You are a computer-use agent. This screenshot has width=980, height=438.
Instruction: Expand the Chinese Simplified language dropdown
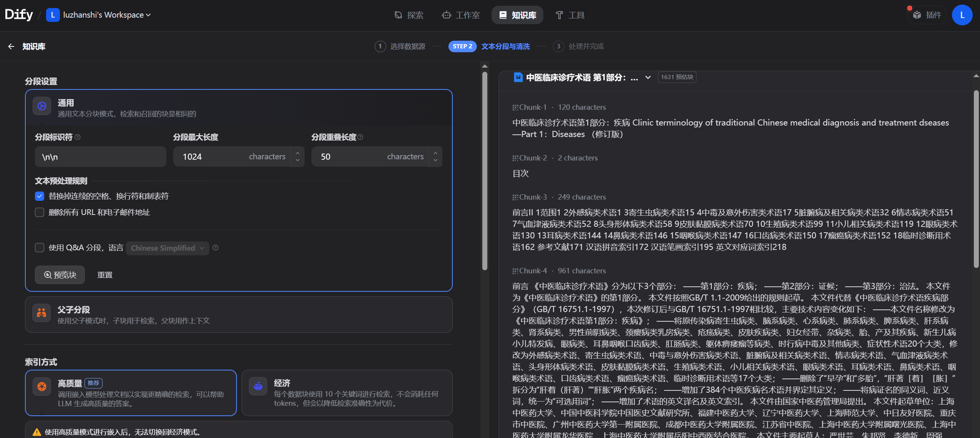167,248
